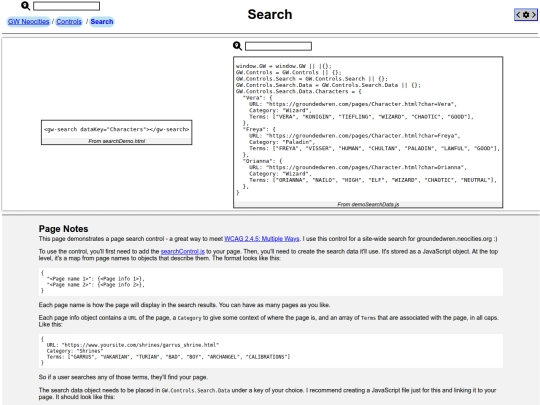Click the Search page title
The image size is (540, 405).
pos(270,14)
